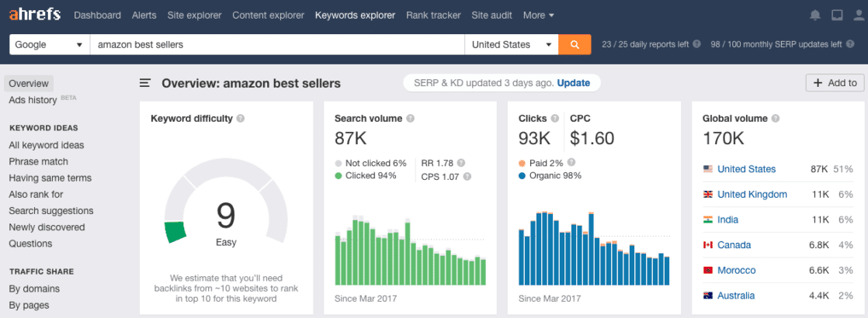Screen dimensions: 868x318
Task: Click the Morocco country link
Action: pos(736,271)
